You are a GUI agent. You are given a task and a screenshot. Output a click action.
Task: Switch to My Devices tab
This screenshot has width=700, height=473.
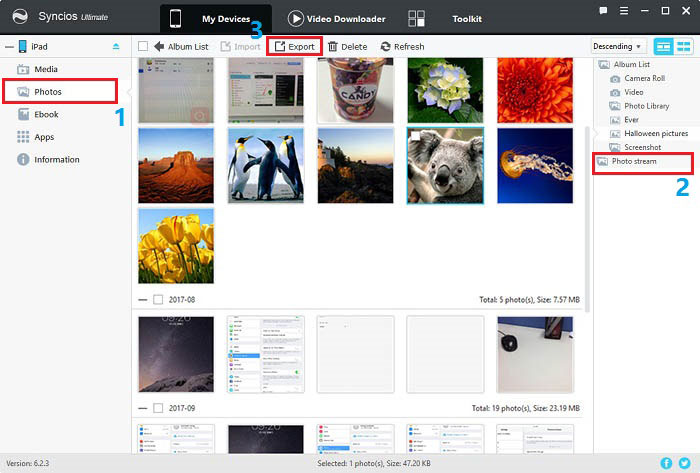216,19
